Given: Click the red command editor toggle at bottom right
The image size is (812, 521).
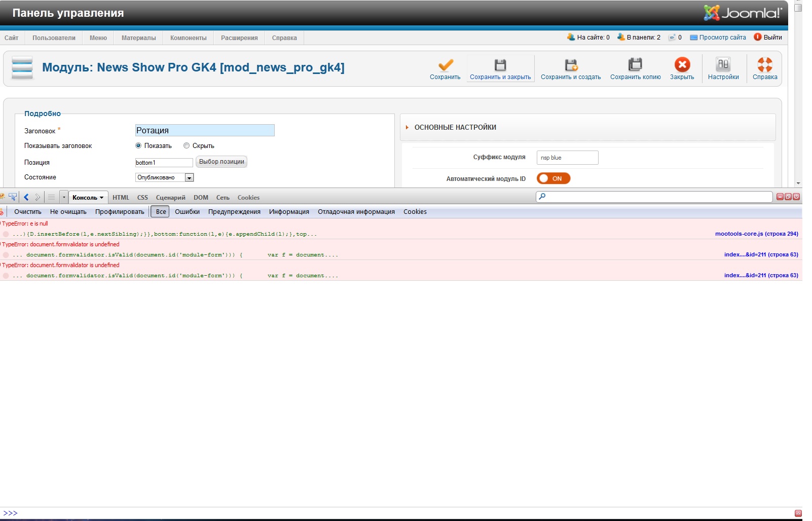Looking at the screenshot, I should (x=798, y=513).
